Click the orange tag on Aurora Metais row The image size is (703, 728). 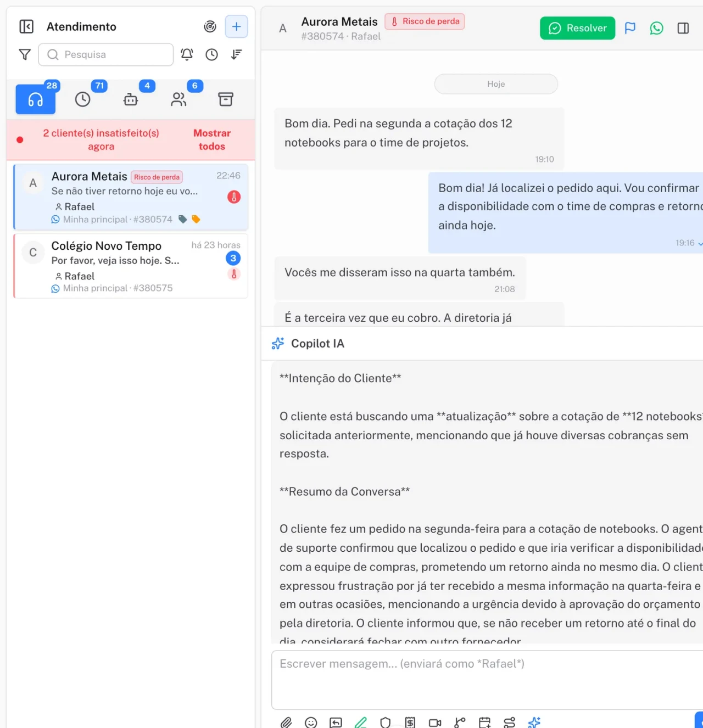pyautogui.click(x=196, y=219)
